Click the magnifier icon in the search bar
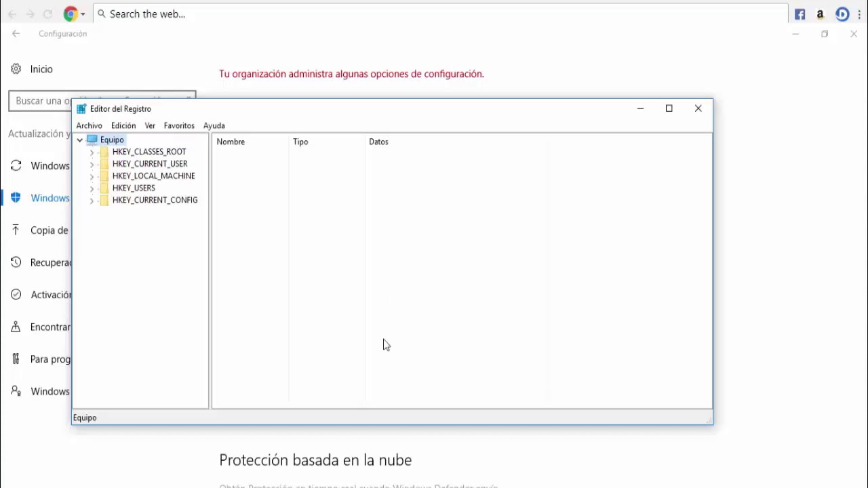The height and width of the screenshot is (488, 868). (x=102, y=14)
